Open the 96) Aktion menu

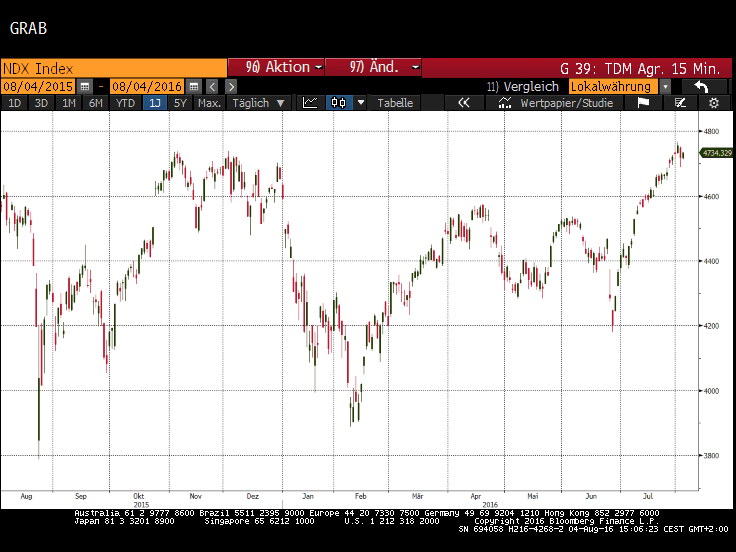point(276,67)
